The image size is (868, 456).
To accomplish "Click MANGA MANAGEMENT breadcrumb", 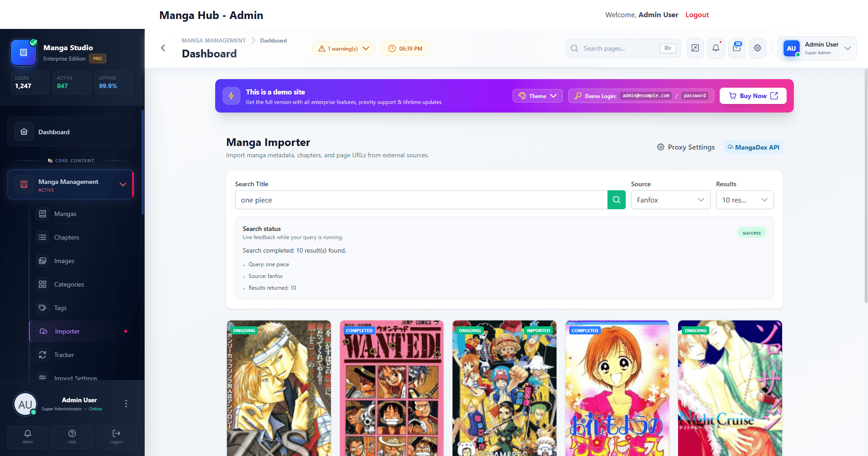I will point(213,41).
